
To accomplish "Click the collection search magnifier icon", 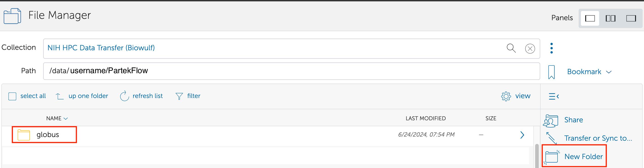I will pos(511,48).
